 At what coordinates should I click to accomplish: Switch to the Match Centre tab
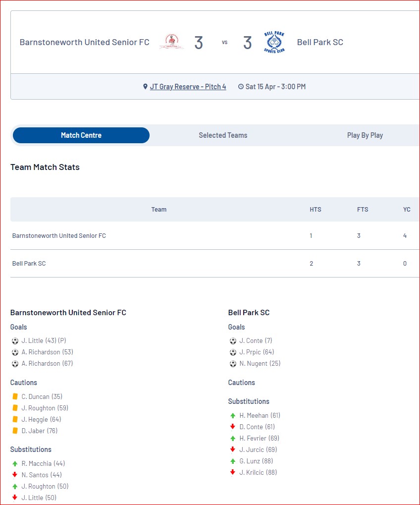pyautogui.click(x=81, y=135)
